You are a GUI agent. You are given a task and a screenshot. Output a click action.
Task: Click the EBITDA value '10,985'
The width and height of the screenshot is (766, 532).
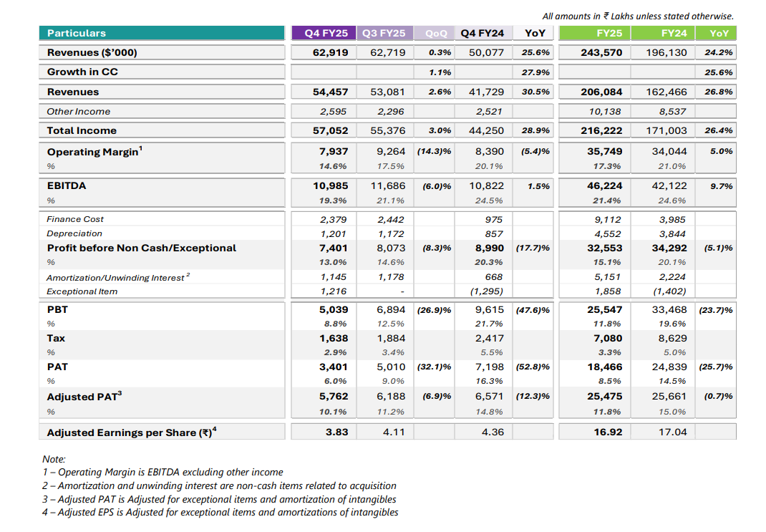point(330,185)
